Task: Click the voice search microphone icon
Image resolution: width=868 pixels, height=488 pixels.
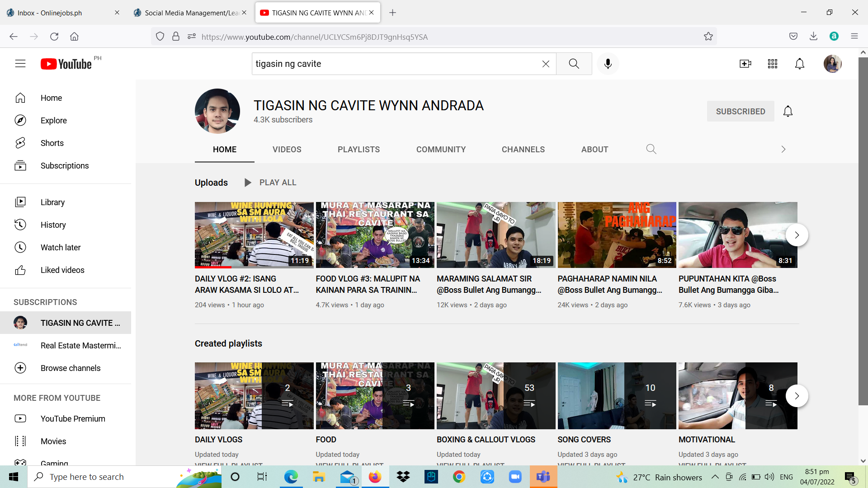Action: [608, 64]
